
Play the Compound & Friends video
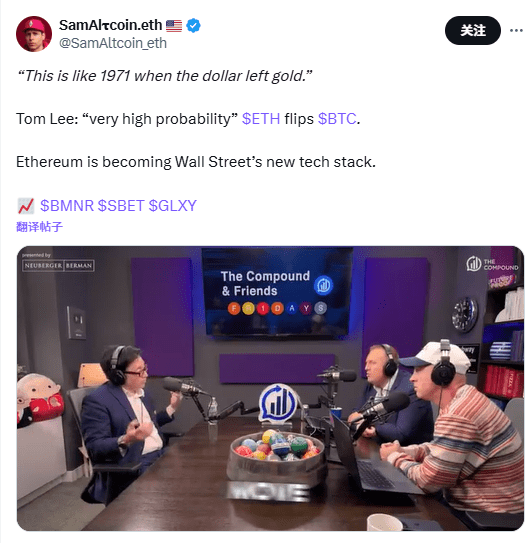tap(270, 388)
